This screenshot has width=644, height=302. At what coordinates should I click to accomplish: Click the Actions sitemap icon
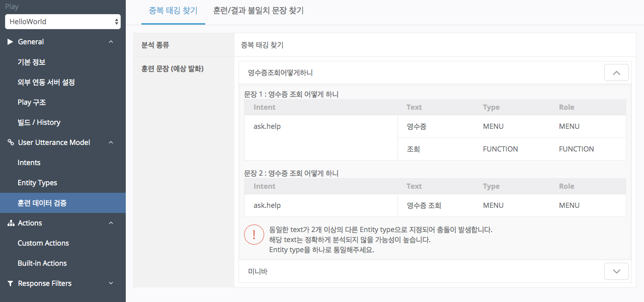[x=11, y=223]
